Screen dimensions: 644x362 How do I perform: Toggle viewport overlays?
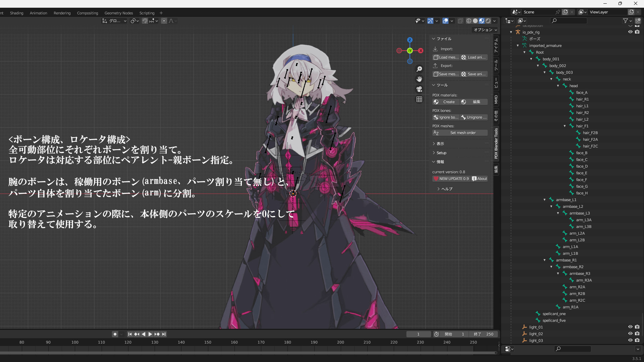click(x=445, y=21)
